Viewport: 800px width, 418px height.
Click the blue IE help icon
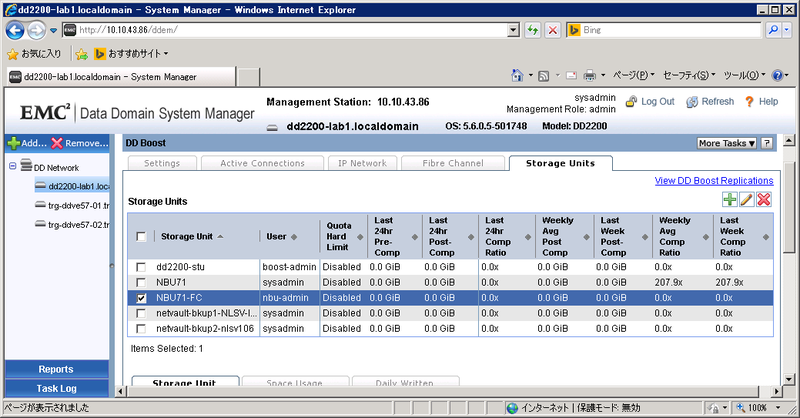[x=778, y=76]
